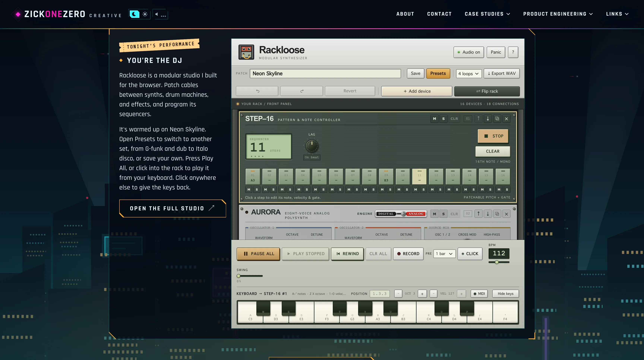Switch site to light theme sun icon
644x360 pixels.
(x=145, y=14)
